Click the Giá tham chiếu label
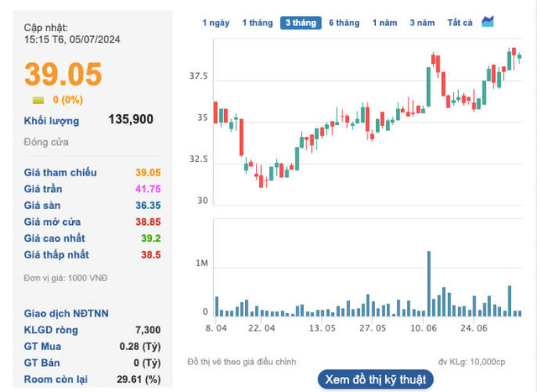 pyautogui.click(x=60, y=173)
